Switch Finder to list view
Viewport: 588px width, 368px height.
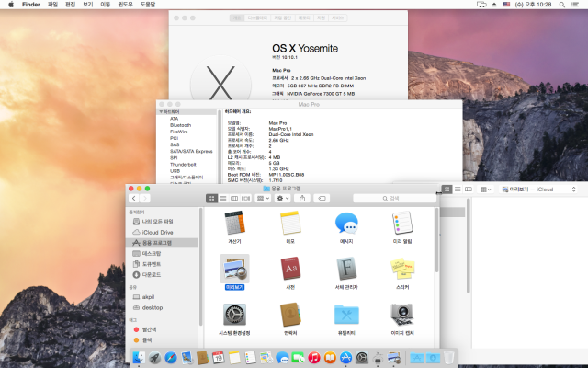tap(223, 199)
